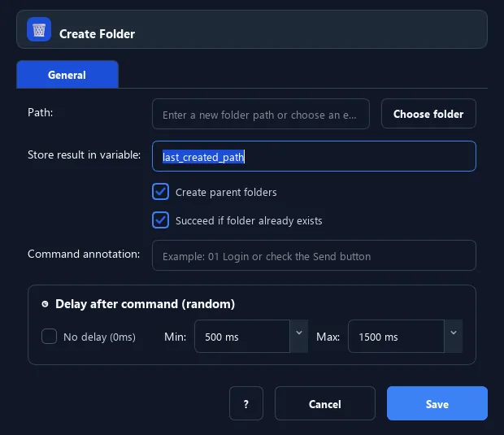Open the Choose folder dialog

click(428, 114)
